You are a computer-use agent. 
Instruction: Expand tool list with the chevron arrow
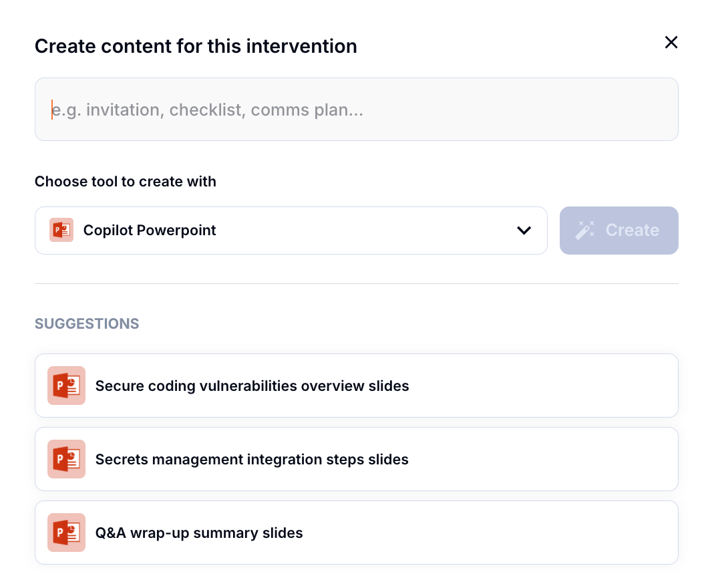[524, 231]
